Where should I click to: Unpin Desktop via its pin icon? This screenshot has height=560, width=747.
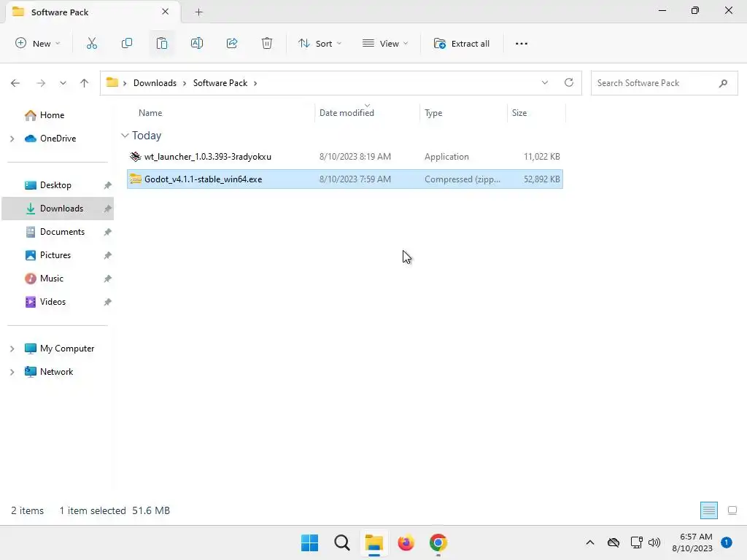[x=108, y=185]
